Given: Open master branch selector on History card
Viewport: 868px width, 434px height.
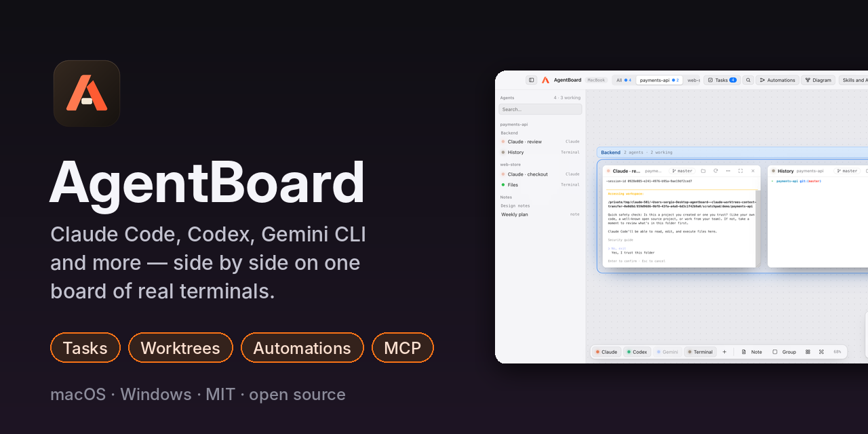Looking at the screenshot, I should [847, 171].
